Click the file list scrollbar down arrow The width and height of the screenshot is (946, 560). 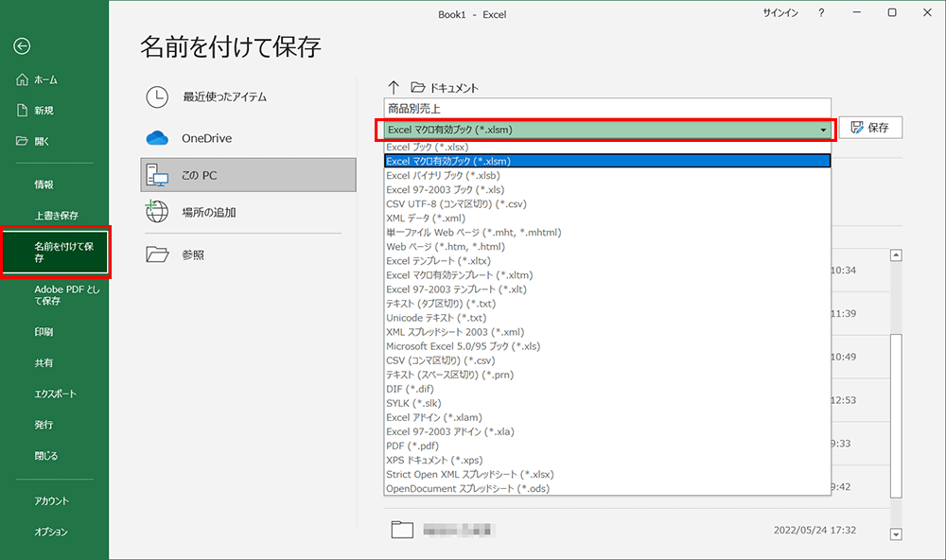(x=896, y=535)
